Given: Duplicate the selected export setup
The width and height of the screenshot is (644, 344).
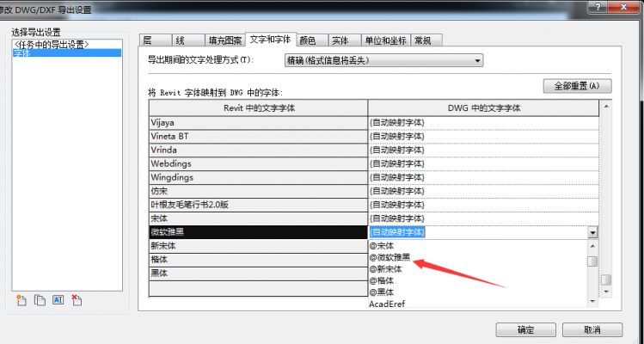Looking at the screenshot, I should point(40,300).
